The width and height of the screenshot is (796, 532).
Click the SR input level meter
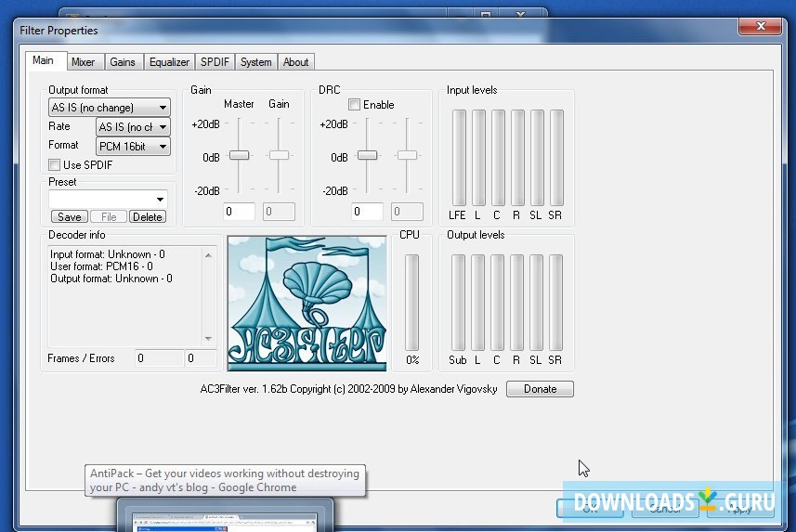click(x=556, y=158)
